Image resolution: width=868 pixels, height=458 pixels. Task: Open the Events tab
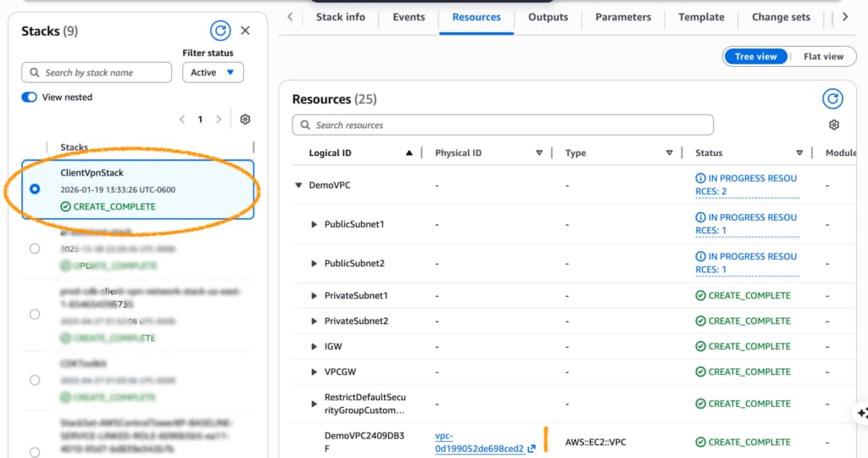[x=409, y=17]
